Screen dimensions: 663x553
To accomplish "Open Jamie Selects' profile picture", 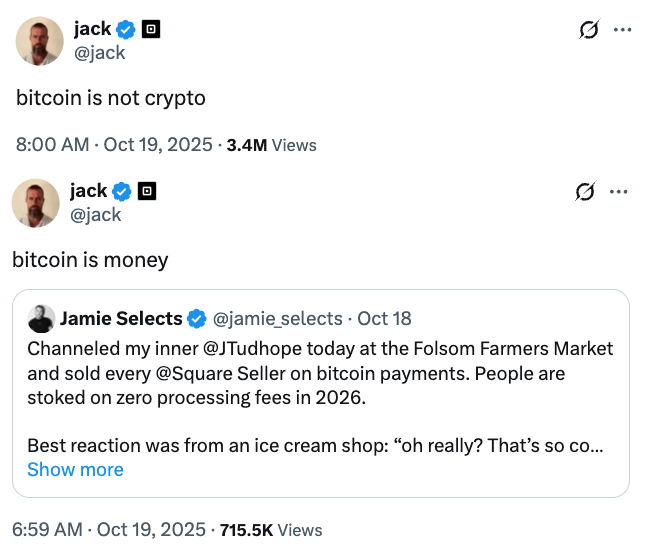I will tap(41, 319).
